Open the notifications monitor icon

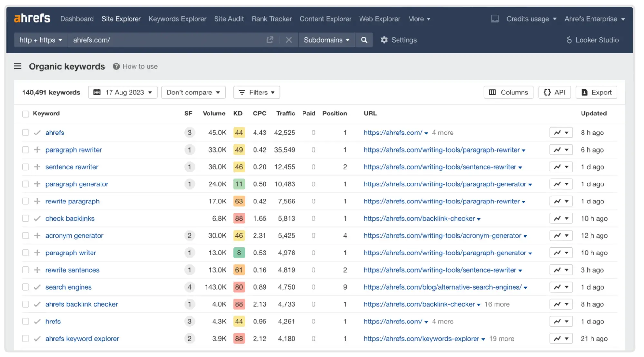point(495,19)
